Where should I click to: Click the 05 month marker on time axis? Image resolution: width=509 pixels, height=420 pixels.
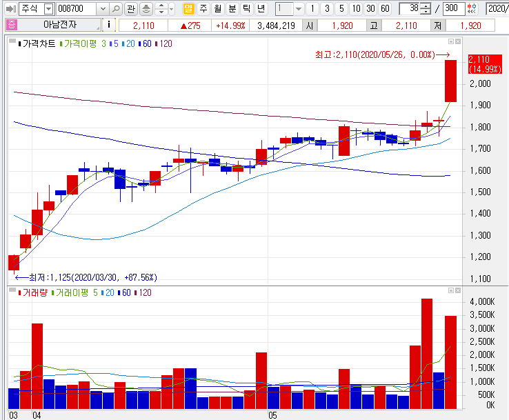click(x=272, y=415)
